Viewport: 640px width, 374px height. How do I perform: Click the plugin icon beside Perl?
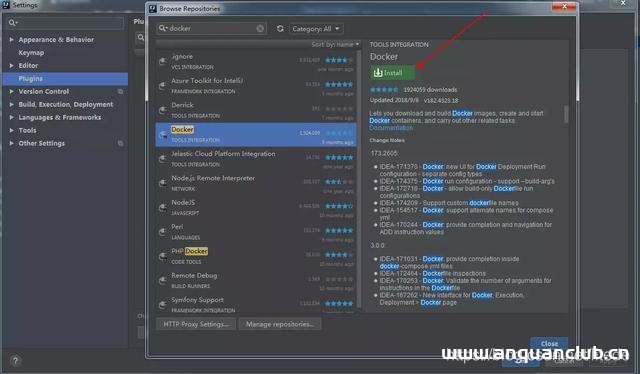point(162,232)
